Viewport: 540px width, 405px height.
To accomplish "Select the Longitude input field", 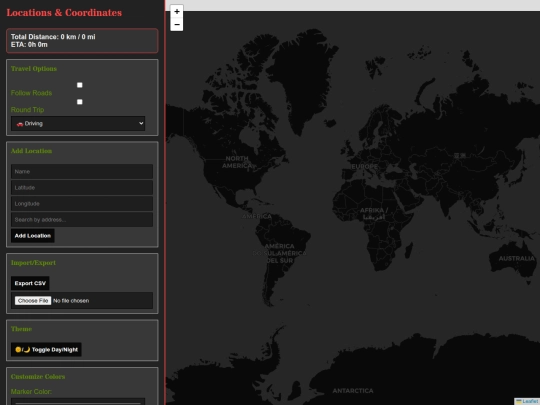I will pos(82,204).
